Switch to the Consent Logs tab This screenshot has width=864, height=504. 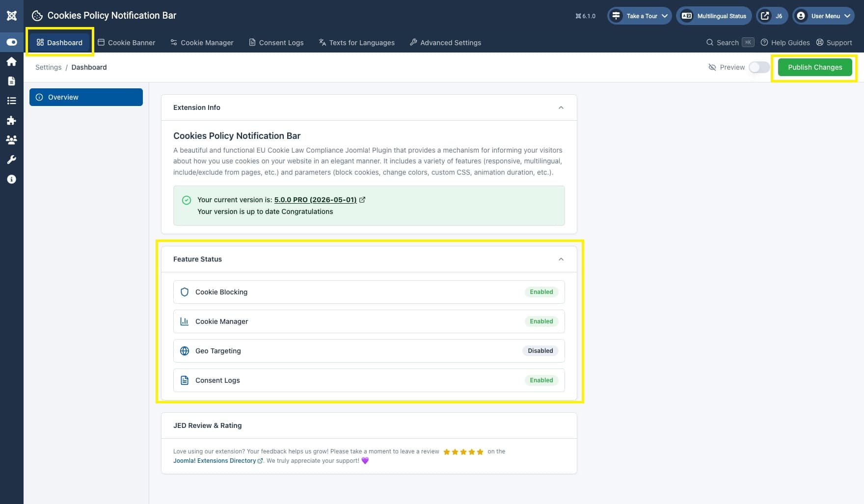click(276, 42)
